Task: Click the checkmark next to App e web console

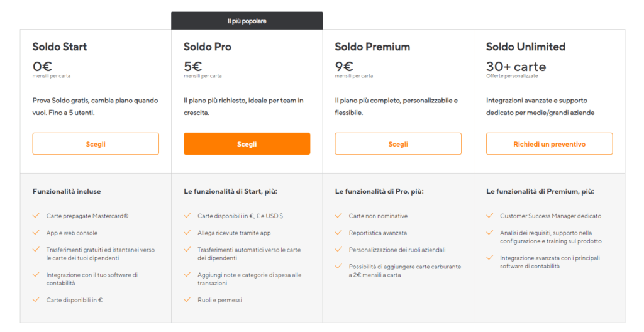Action: (x=36, y=232)
